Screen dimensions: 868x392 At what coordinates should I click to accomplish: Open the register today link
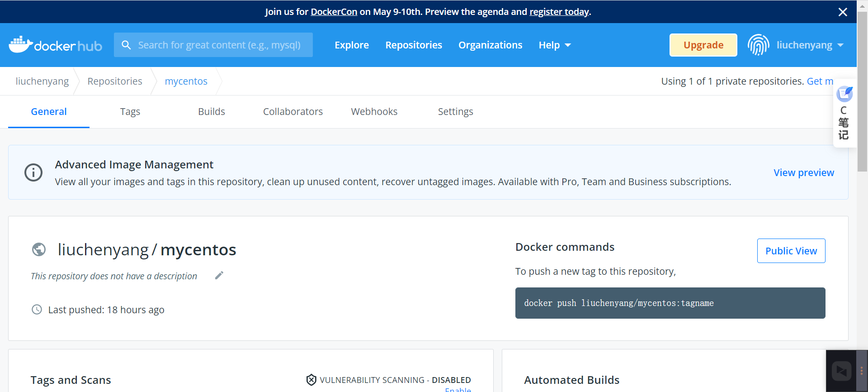(559, 12)
